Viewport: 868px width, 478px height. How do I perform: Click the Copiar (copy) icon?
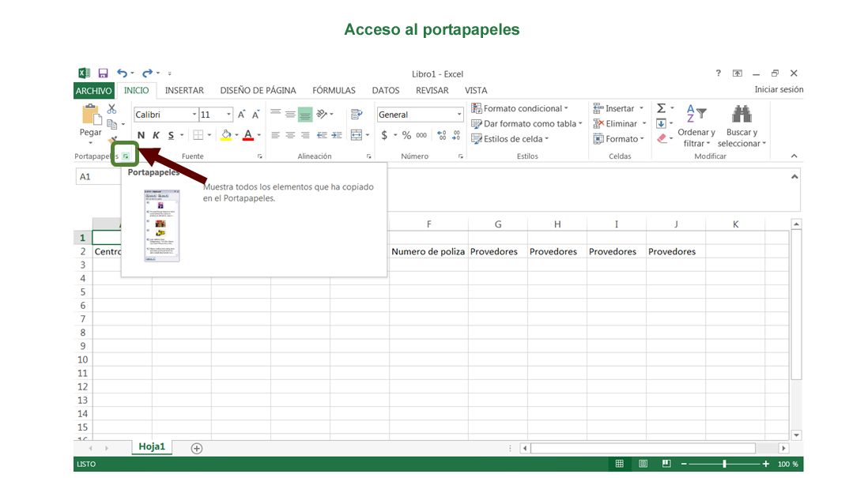[x=111, y=124]
